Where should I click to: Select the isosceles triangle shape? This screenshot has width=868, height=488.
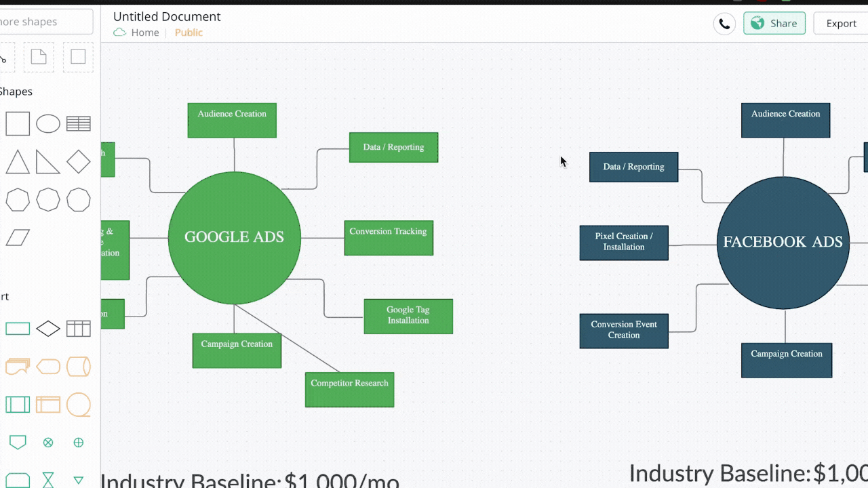pos(18,162)
